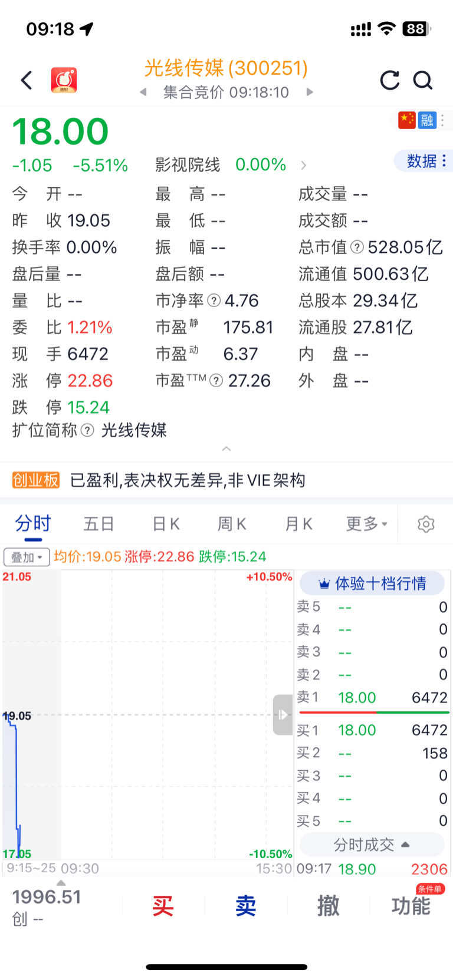Tap the current price 18.00
Viewport: 453px width, 980px height.
[60, 131]
